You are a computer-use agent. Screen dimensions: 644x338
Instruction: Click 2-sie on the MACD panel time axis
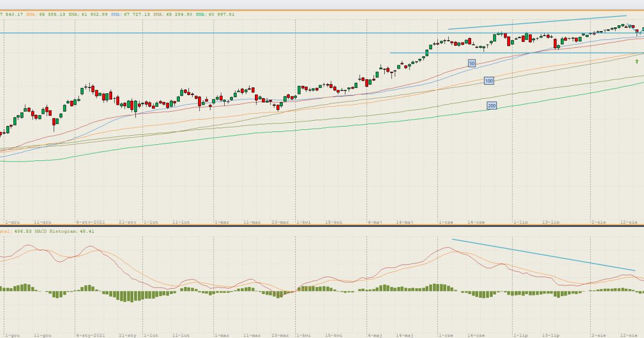pos(598,335)
